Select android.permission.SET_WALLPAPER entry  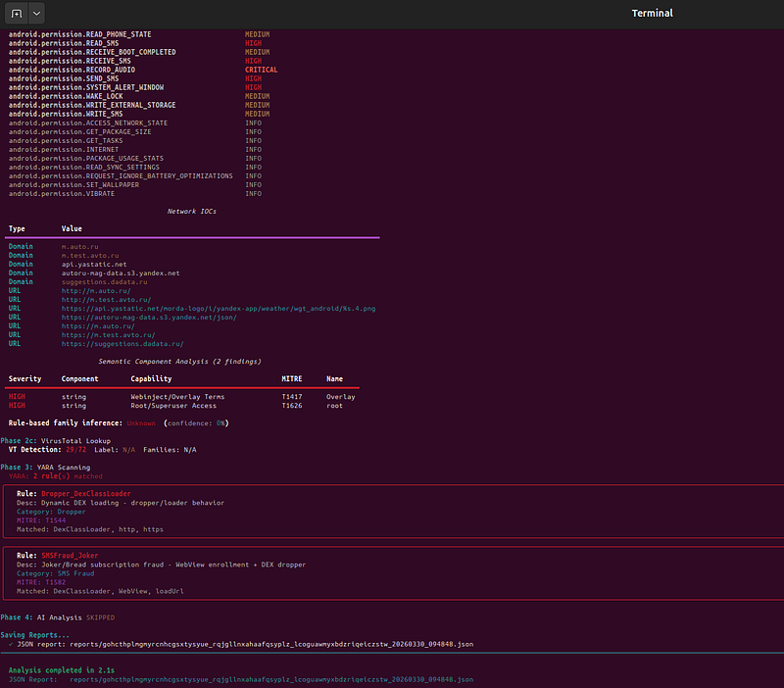tap(73, 185)
